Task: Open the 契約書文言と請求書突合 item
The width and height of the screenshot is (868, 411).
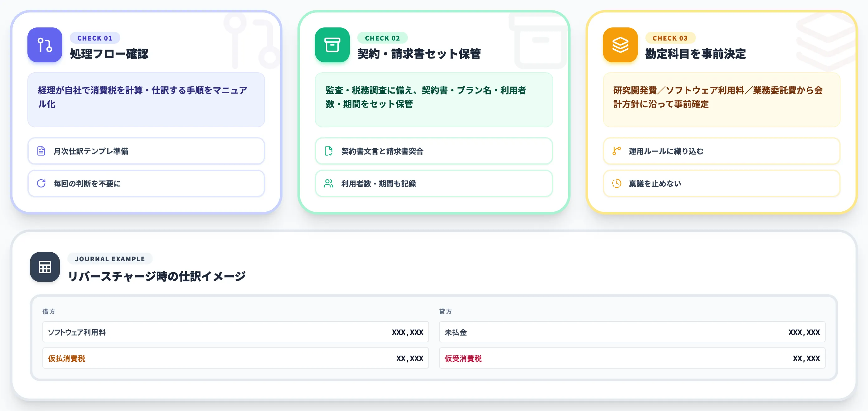Action: 434,151
